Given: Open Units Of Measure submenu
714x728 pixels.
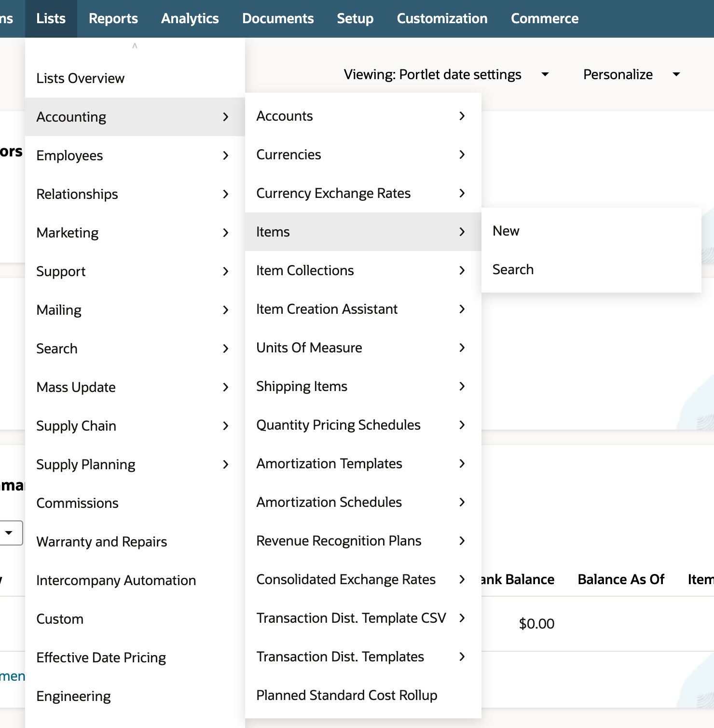Looking at the screenshot, I should (x=363, y=348).
